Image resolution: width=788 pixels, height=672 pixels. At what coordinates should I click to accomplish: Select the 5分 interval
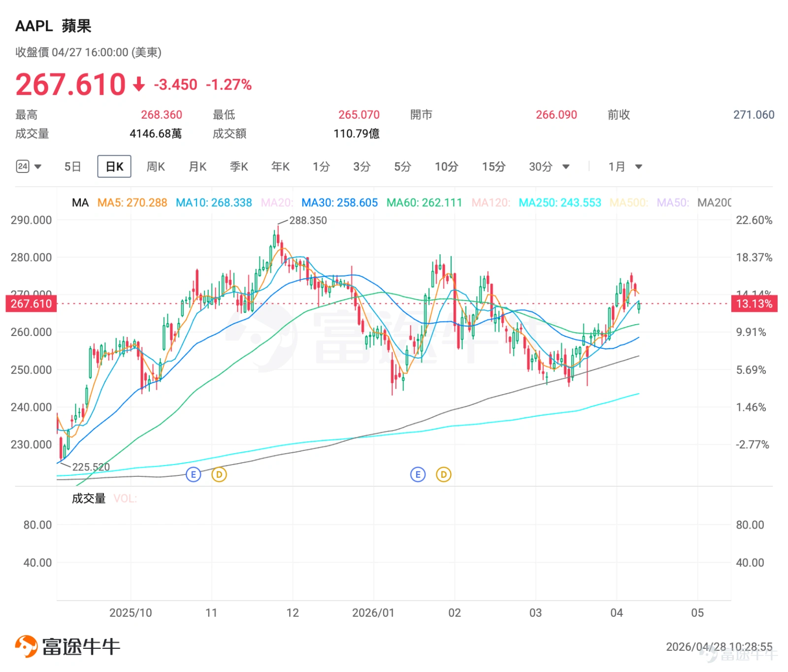tap(402, 167)
